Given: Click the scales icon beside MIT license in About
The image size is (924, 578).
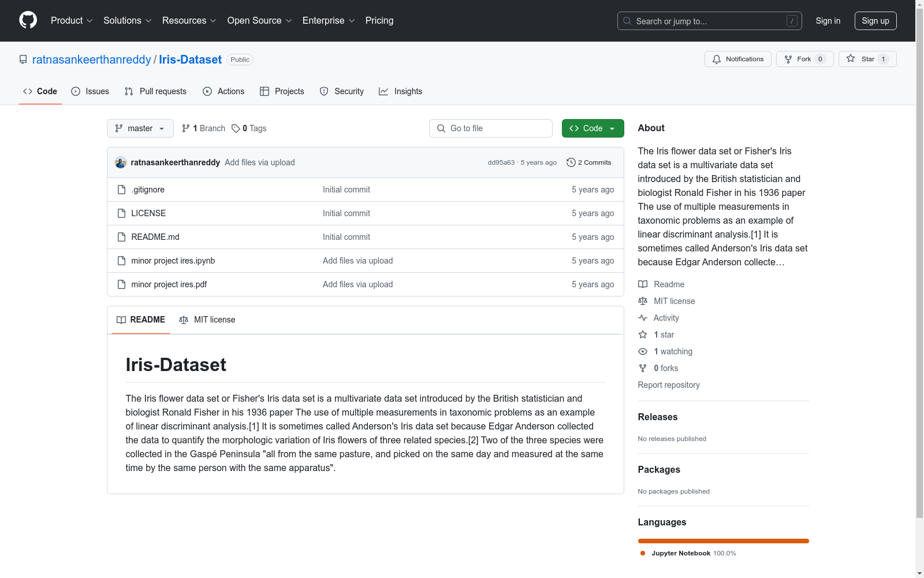Looking at the screenshot, I should (643, 301).
